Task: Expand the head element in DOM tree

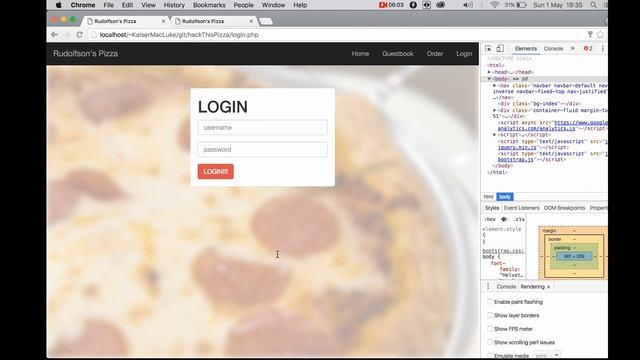Action: coord(489,72)
